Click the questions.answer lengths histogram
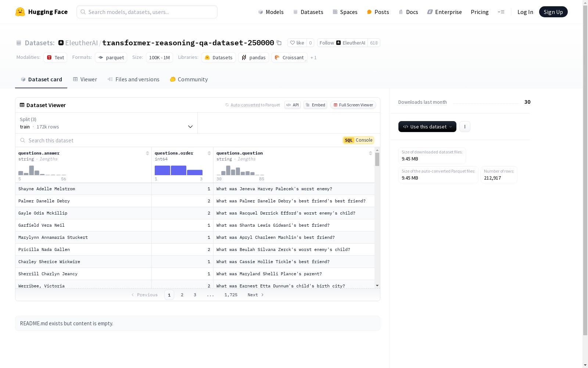 point(42,170)
